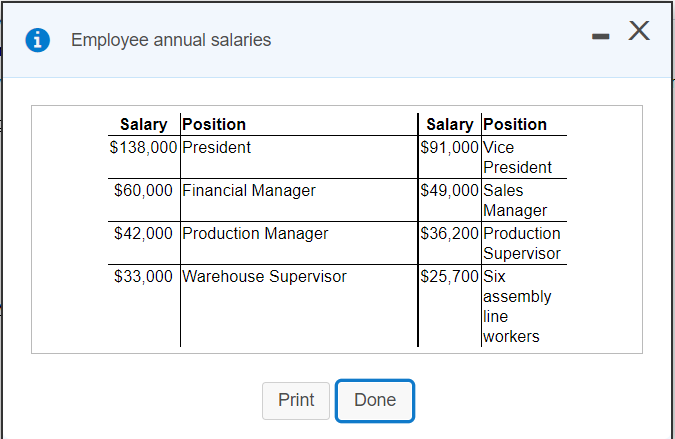Click the right Position column header
Image resolution: width=675 pixels, height=439 pixels.
click(x=515, y=125)
